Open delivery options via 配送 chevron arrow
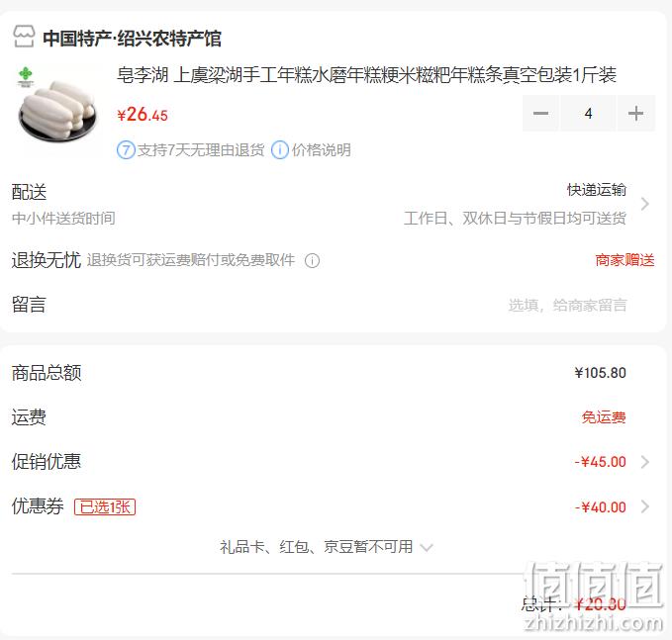This screenshot has width=672, height=640. click(644, 204)
